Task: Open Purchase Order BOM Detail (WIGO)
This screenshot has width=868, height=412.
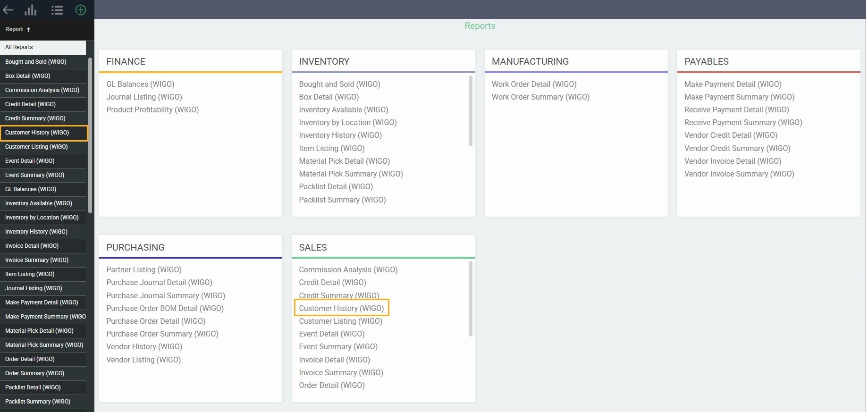Action: pos(165,308)
